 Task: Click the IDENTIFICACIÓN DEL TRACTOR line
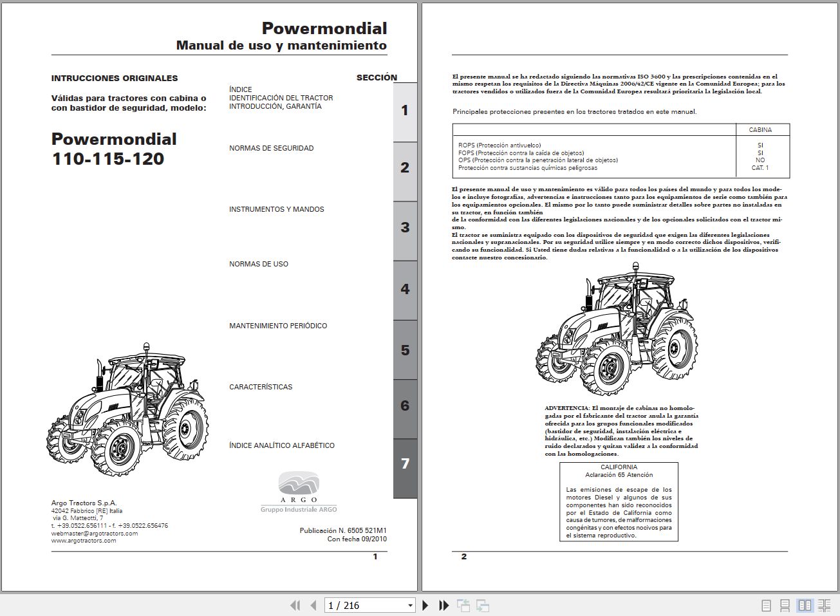pyautogui.click(x=281, y=98)
